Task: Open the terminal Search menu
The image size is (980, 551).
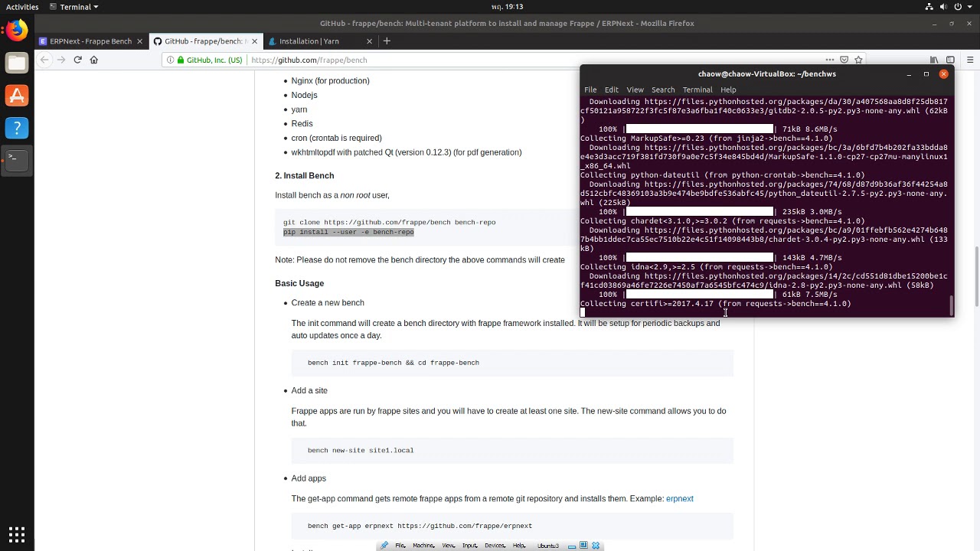Action: click(663, 90)
